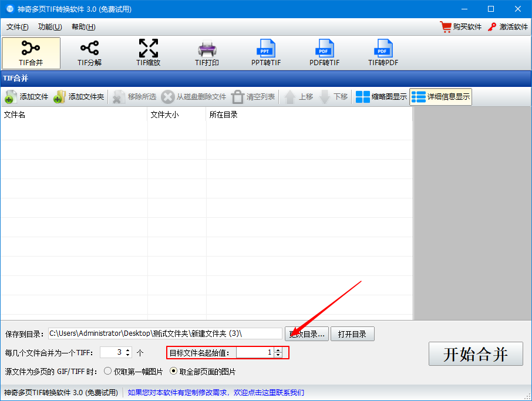This screenshot has height=401, width=532.
Task: Click 移除所选 remove selected
Action: pyautogui.click(x=134, y=97)
